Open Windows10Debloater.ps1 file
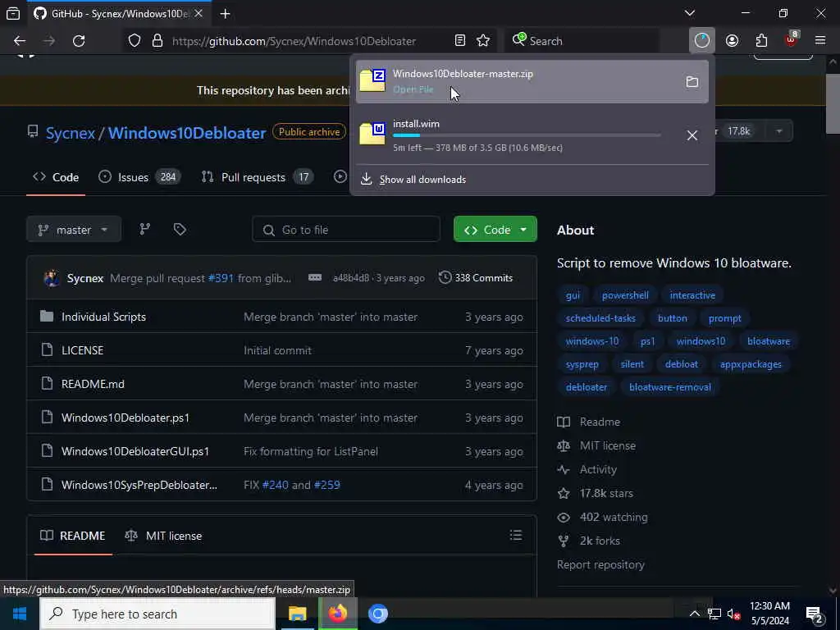 point(126,418)
